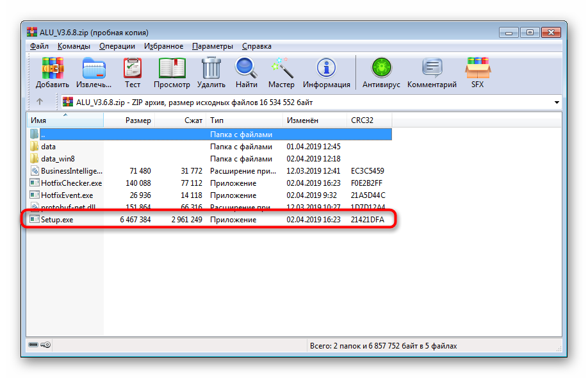Launch the Мастер wizard tool
Image resolution: width=588 pixels, height=378 pixels.
(281, 69)
